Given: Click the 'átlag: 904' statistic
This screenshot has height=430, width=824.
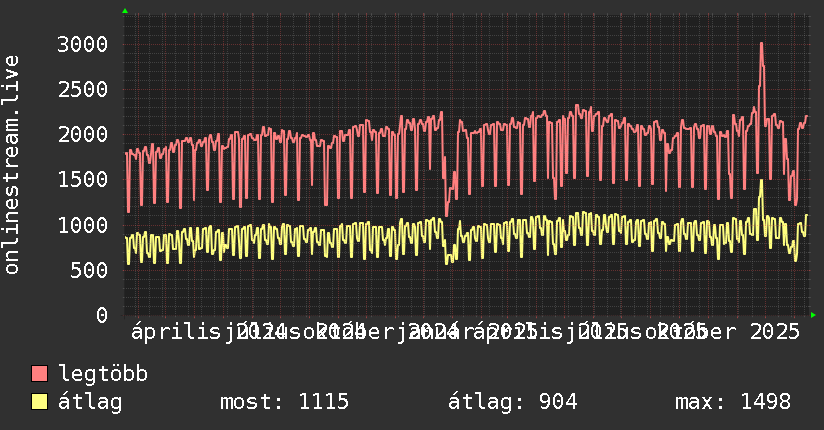Looking at the screenshot, I should click(512, 402).
